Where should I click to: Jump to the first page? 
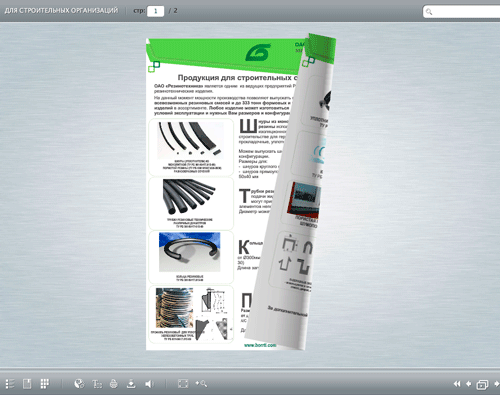click(457, 384)
